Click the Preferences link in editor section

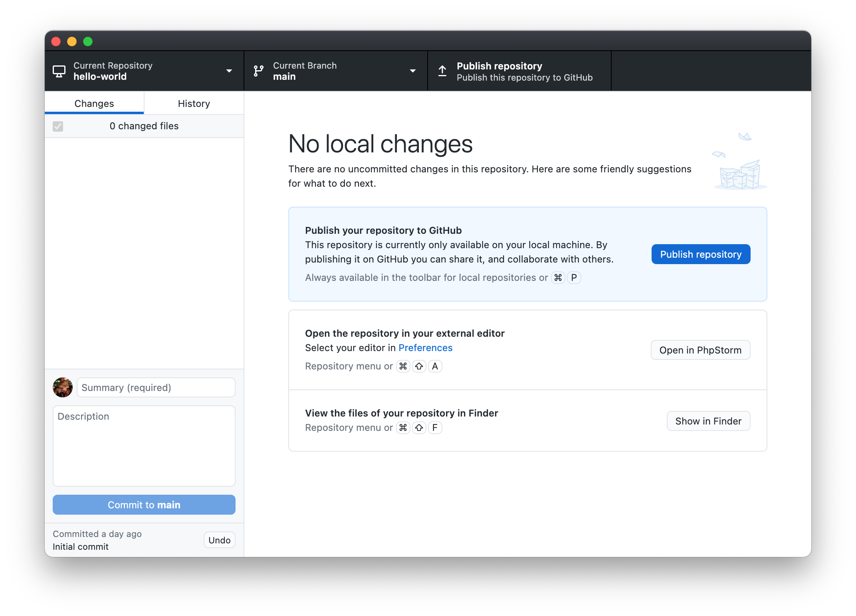[x=425, y=347]
